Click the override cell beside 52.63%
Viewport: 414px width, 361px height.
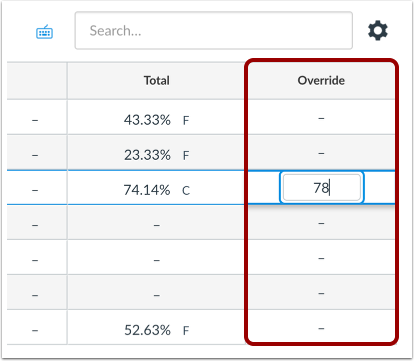321,327
